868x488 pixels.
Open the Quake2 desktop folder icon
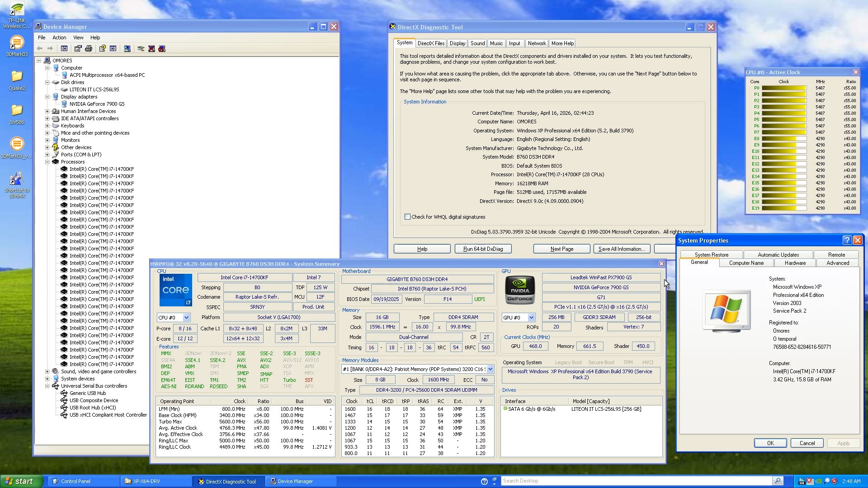17,80
